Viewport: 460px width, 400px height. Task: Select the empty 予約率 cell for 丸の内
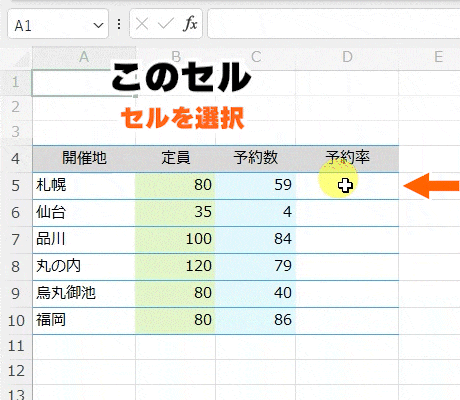click(347, 267)
